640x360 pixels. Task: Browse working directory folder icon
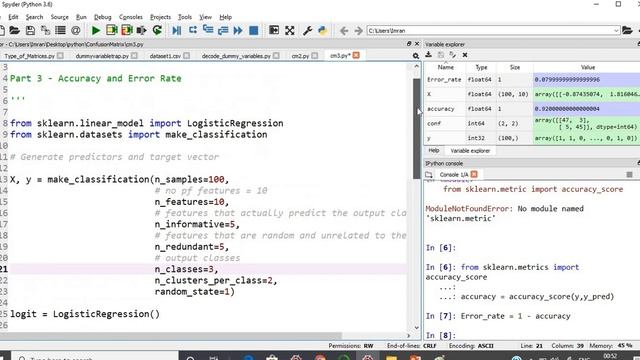point(627,30)
